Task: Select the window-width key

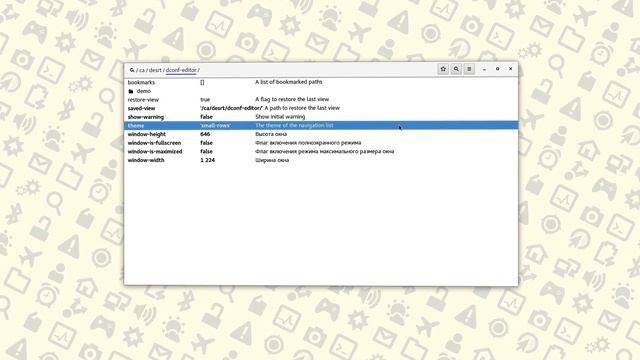Action: tap(321, 160)
